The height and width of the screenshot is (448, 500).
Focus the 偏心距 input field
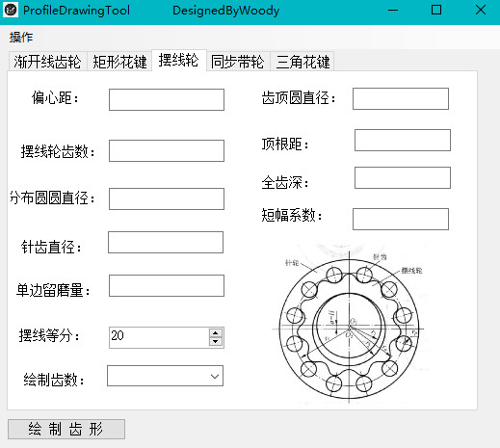167,100
